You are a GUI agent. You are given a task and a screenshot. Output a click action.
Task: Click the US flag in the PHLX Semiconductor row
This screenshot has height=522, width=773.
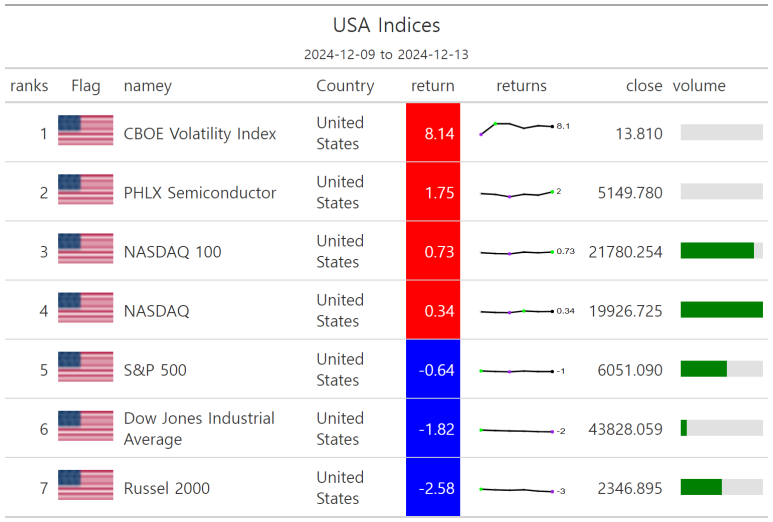pos(85,189)
